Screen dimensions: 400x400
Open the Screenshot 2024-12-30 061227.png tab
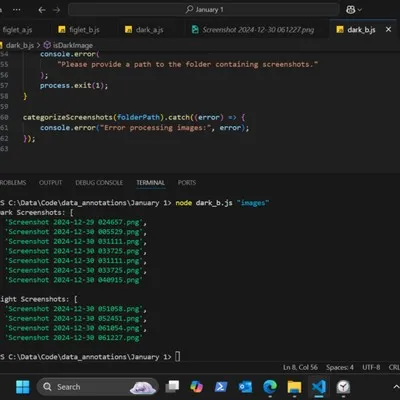click(253, 30)
